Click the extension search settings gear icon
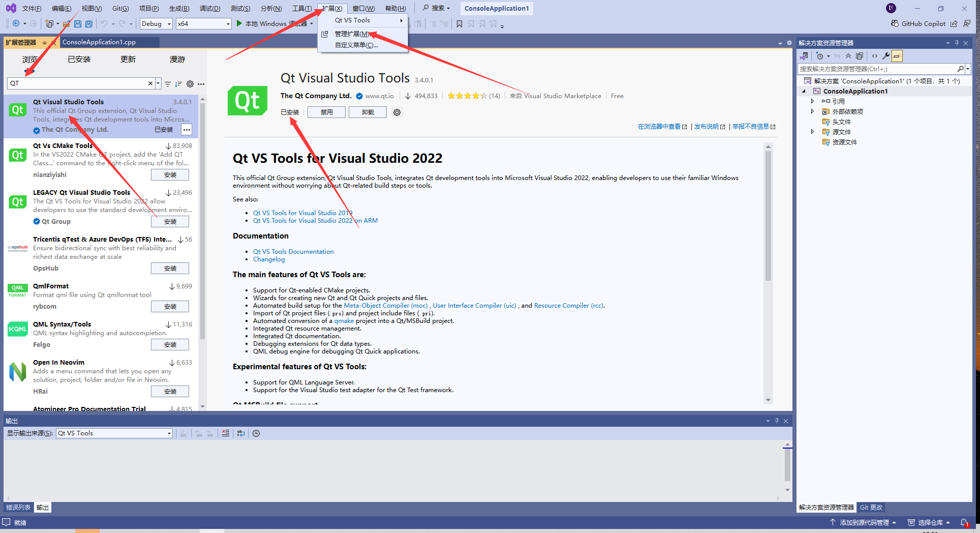 pyautogui.click(x=190, y=84)
